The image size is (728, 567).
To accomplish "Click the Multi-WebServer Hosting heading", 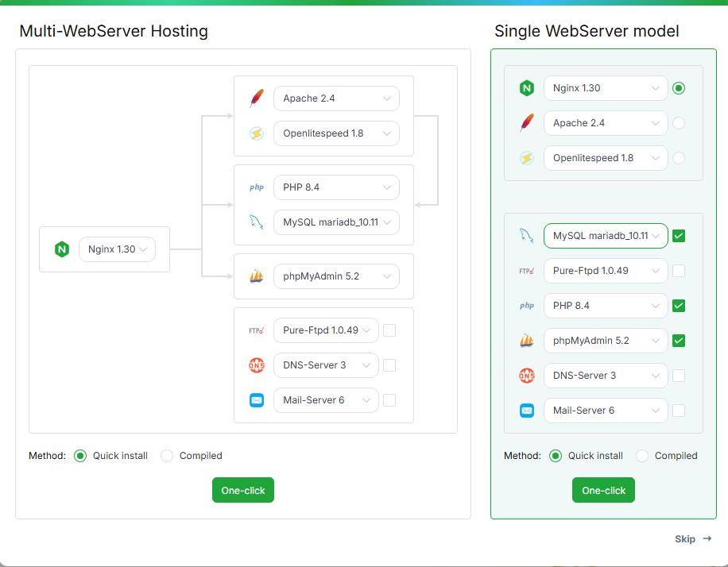I will (x=114, y=31).
